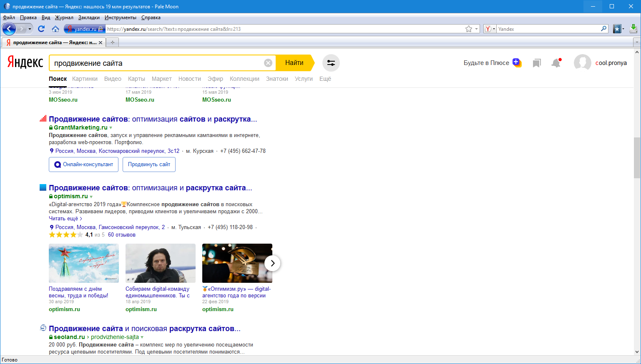Image resolution: width=641 pixels, height=364 pixels.
Task: Open the winter soldier thumbnail image
Action: click(161, 263)
